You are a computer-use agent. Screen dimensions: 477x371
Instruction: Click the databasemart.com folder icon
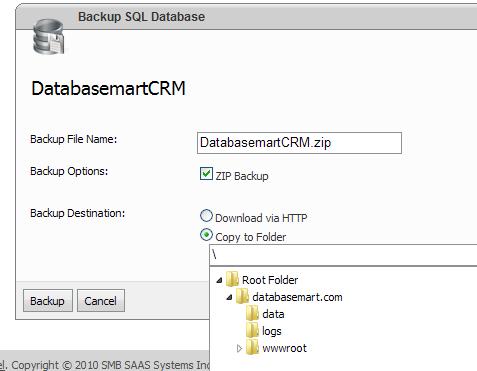click(242, 296)
